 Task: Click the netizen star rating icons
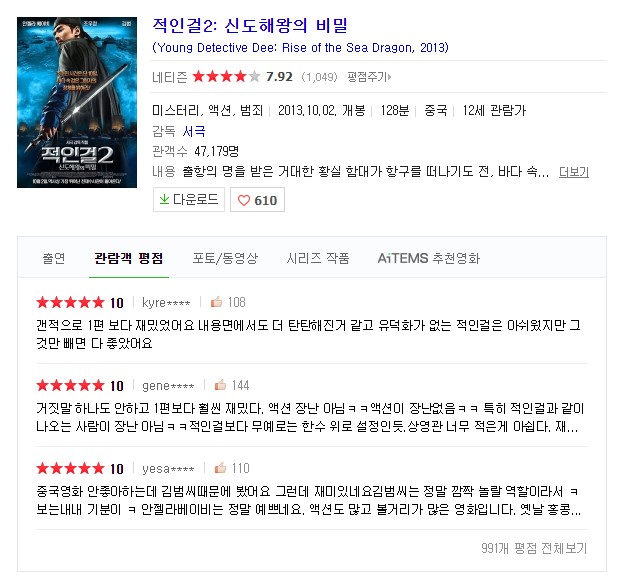tap(226, 76)
